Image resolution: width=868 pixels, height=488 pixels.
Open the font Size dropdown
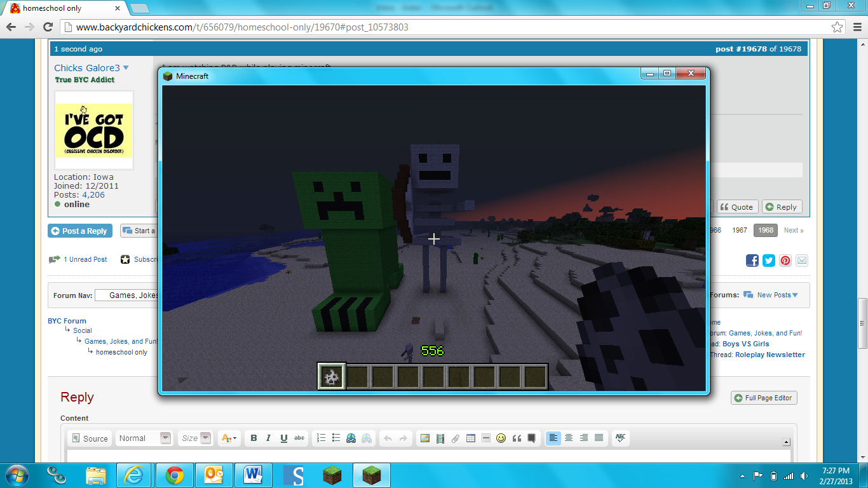tap(196, 438)
